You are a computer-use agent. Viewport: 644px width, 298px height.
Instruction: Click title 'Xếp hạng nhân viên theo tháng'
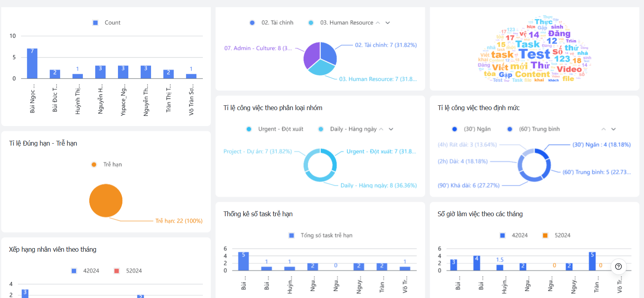53,250
